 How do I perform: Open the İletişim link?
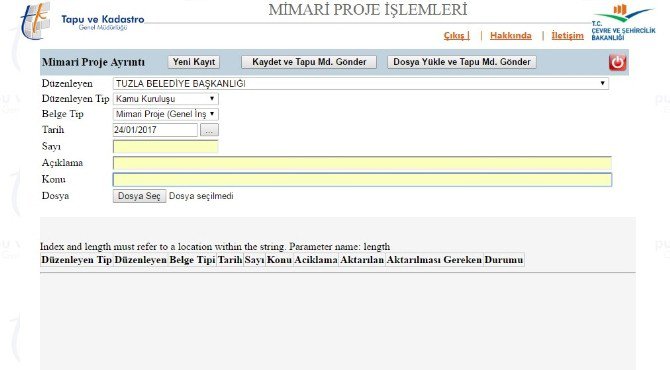(567, 35)
